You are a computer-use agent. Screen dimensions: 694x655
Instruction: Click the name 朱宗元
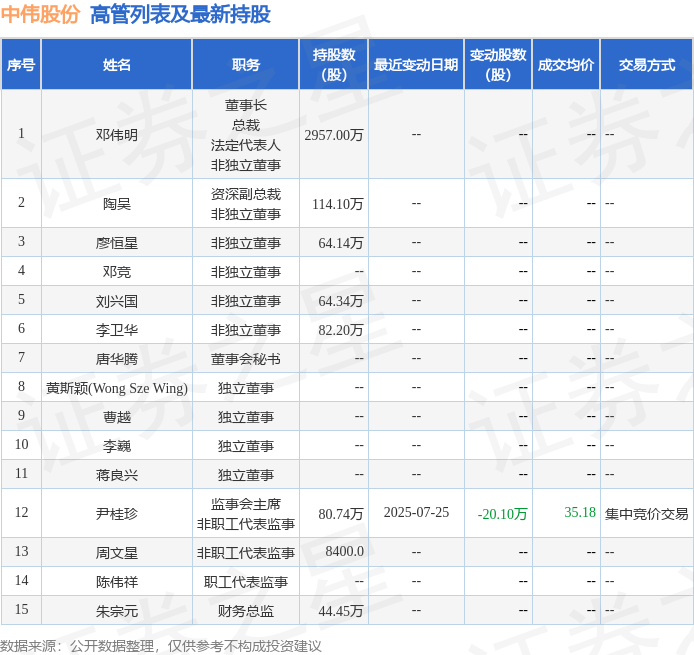[x=117, y=611]
